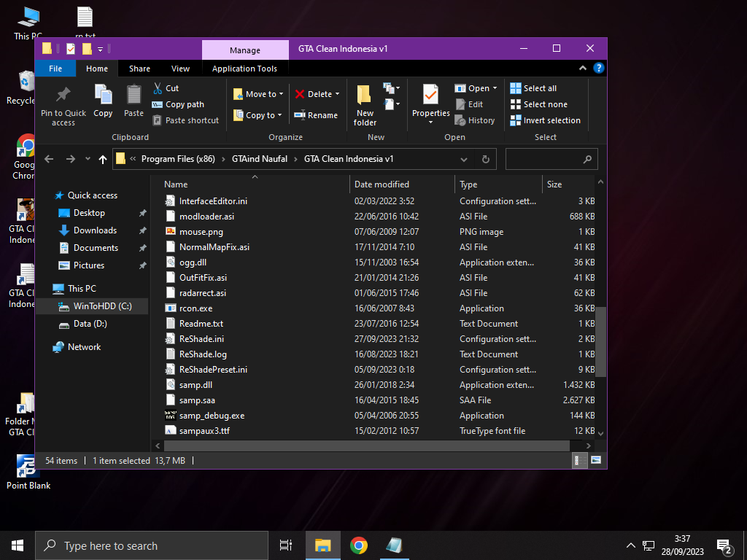Click the Manage contextual tab

pyautogui.click(x=245, y=50)
